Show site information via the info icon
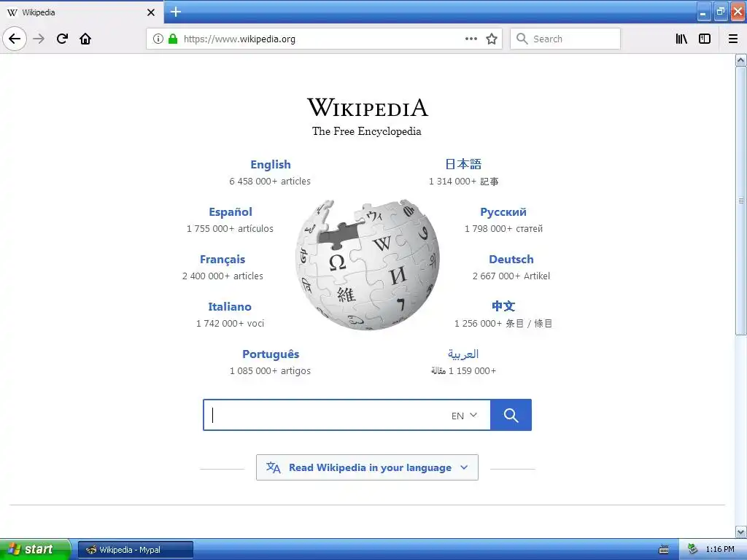 click(x=158, y=39)
